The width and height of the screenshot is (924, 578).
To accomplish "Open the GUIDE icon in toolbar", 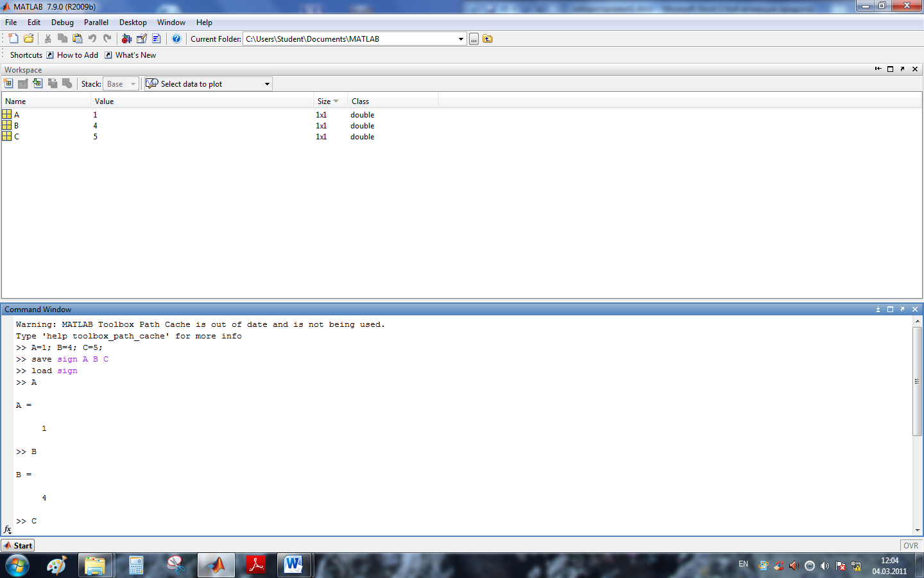I will pos(142,39).
